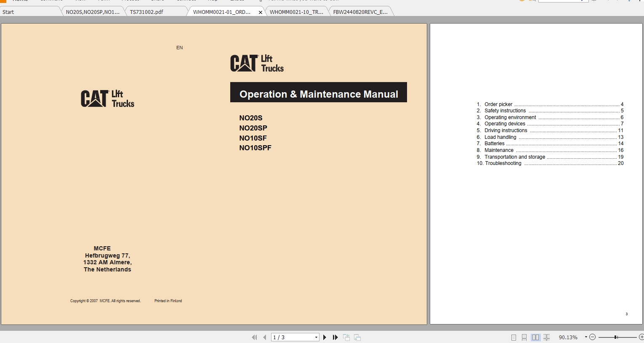Enable Continuous scrolling view mode
This screenshot has width=644, height=343.
pos(524,337)
